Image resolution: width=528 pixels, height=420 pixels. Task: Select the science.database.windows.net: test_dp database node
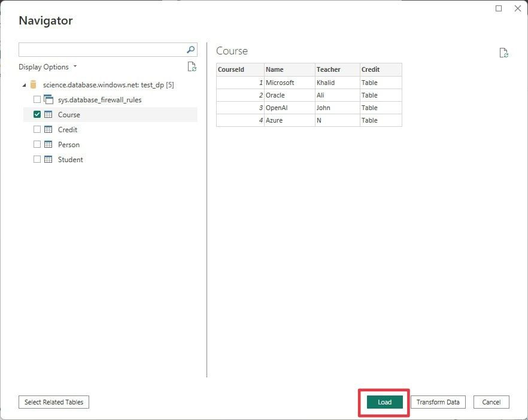click(108, 85)
